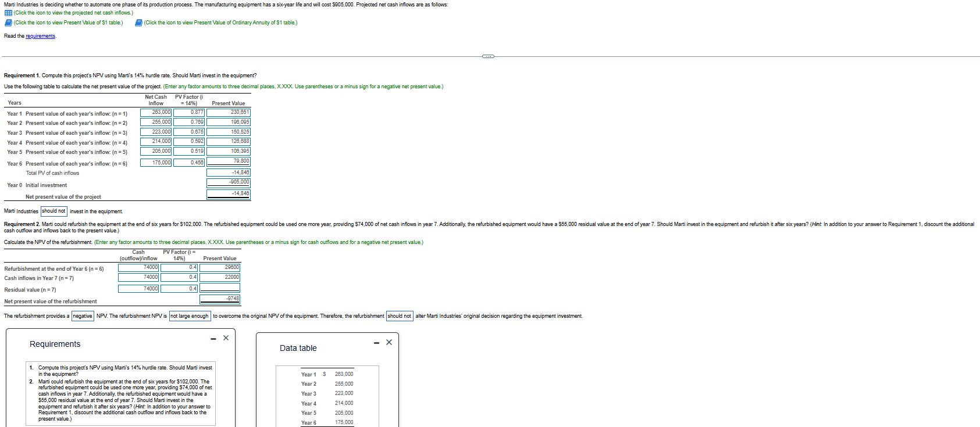
Task: Select Year 3 PV Factor field
Action: pyautogui.click(x=189, y=132)
